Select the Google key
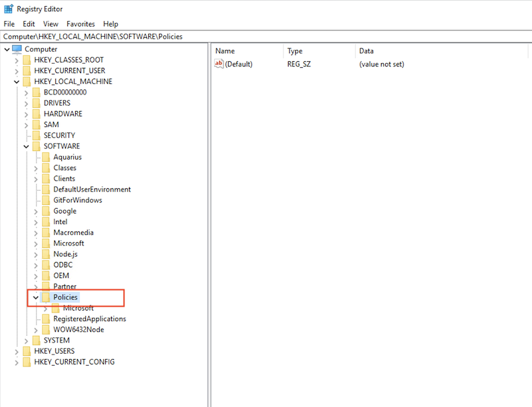 click(65, 211)
